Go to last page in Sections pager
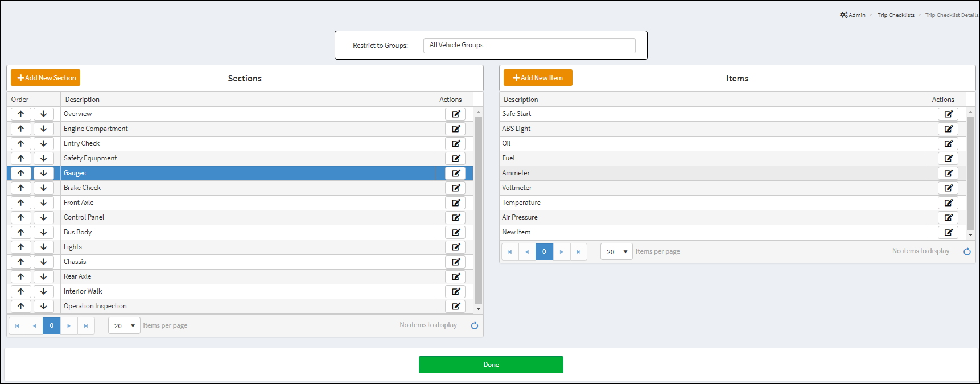The height and width of the screenshot is (384, 980). tap(86, 325)
